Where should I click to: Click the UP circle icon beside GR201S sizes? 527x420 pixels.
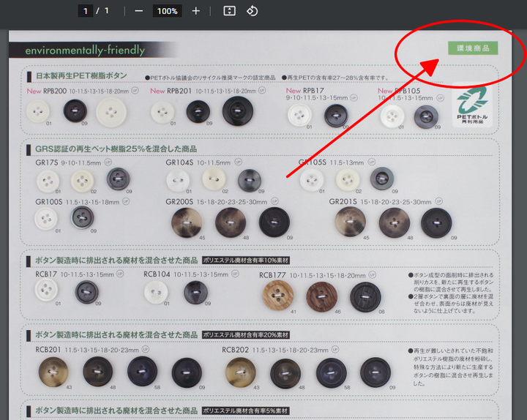pyautogui.click(x=438, y=201)
